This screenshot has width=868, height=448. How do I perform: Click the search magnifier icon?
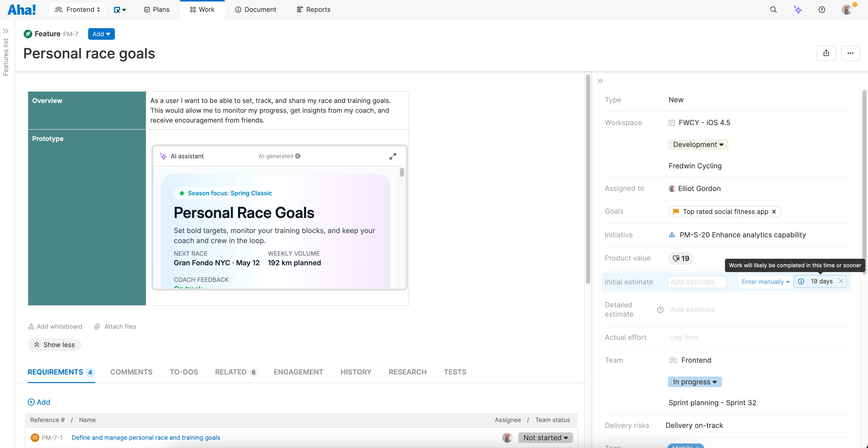pyautogui.click(x=773, y=10)
